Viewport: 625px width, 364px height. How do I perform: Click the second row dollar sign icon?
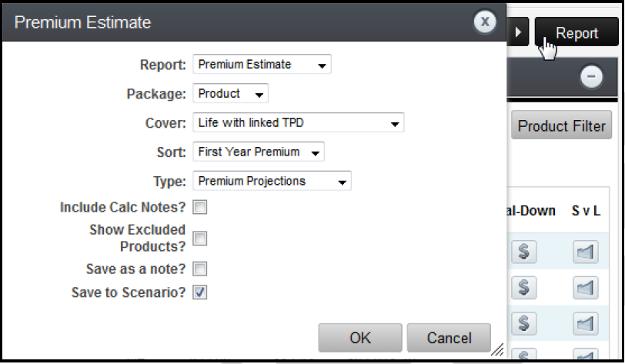point(523,288)
